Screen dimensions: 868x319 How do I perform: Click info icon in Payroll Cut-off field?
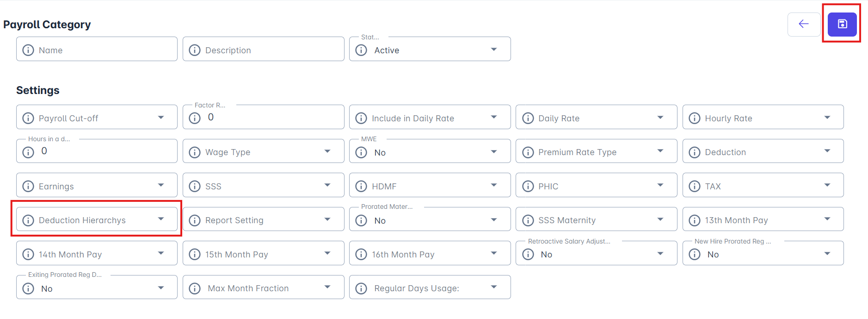[28, 118]
